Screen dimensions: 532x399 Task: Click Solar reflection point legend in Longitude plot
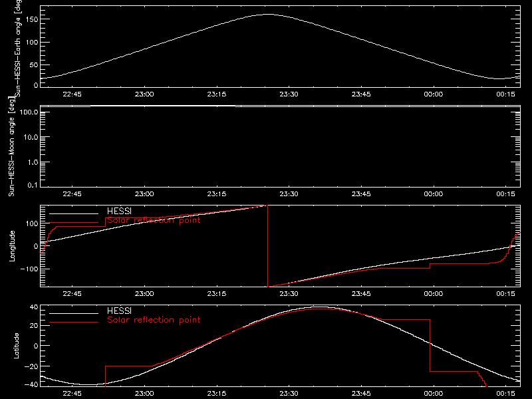[x=154, y=221]
